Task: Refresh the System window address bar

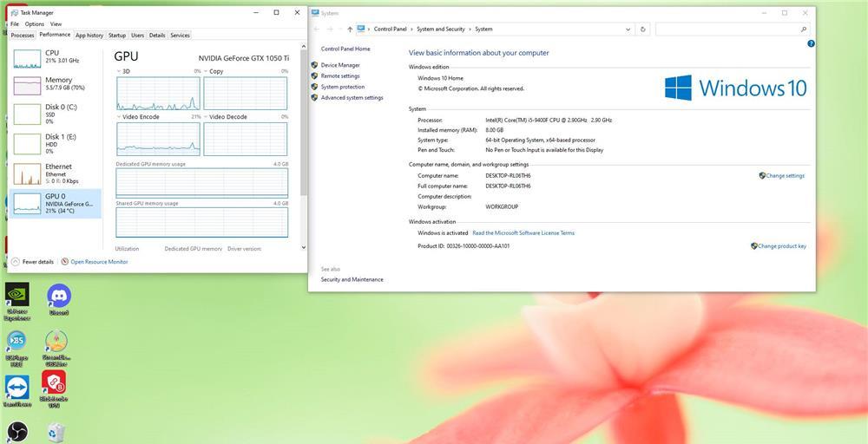Action: click(x=642, y=29)
